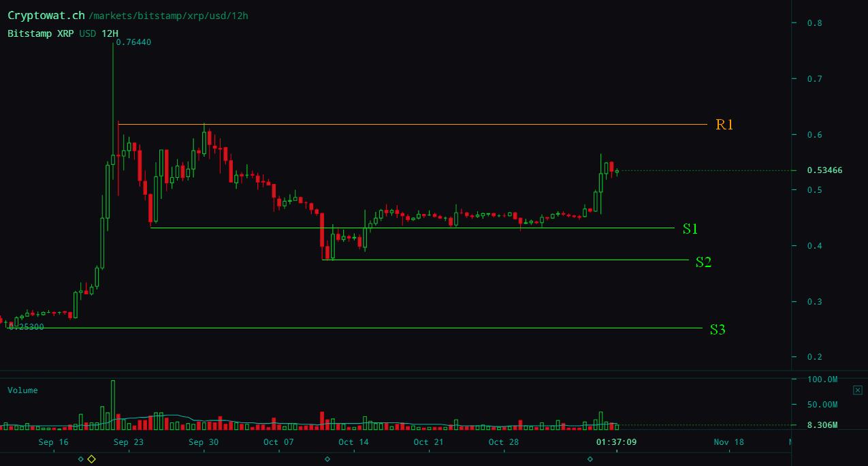Click the 01:37:09 candle countdown timer
Viewport: 868px width, 466px height.
tap(617, 442)
